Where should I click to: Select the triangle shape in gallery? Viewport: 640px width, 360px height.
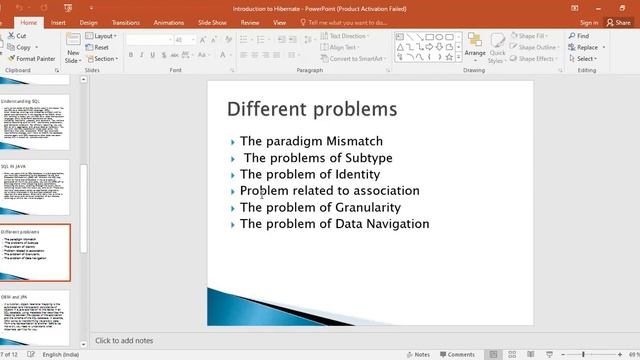[400, 47]
